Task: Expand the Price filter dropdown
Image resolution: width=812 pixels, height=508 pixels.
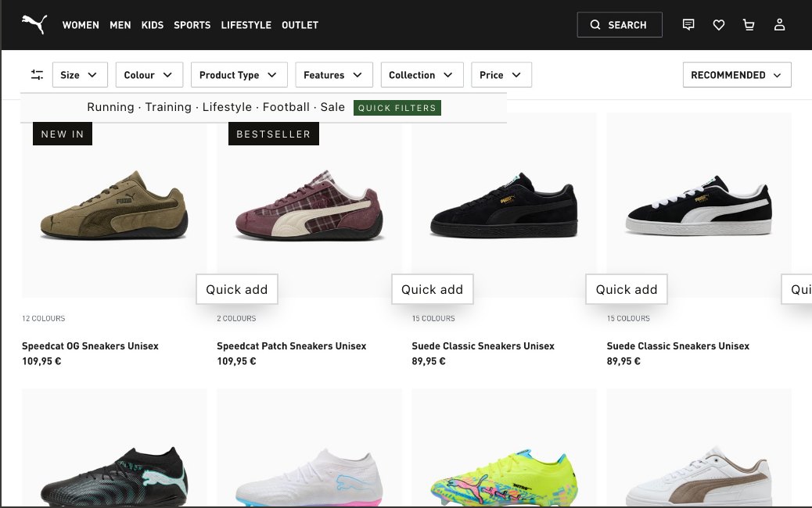Action: coord(501,75)
